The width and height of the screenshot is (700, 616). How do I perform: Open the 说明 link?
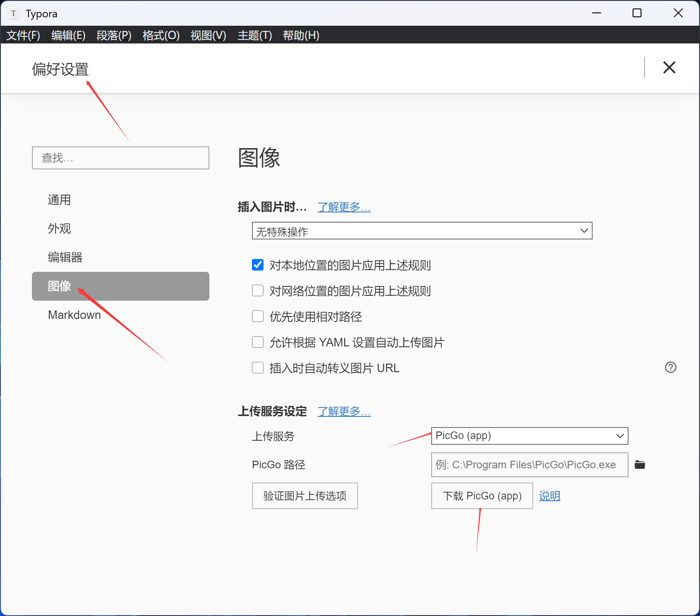click(550, 496)
